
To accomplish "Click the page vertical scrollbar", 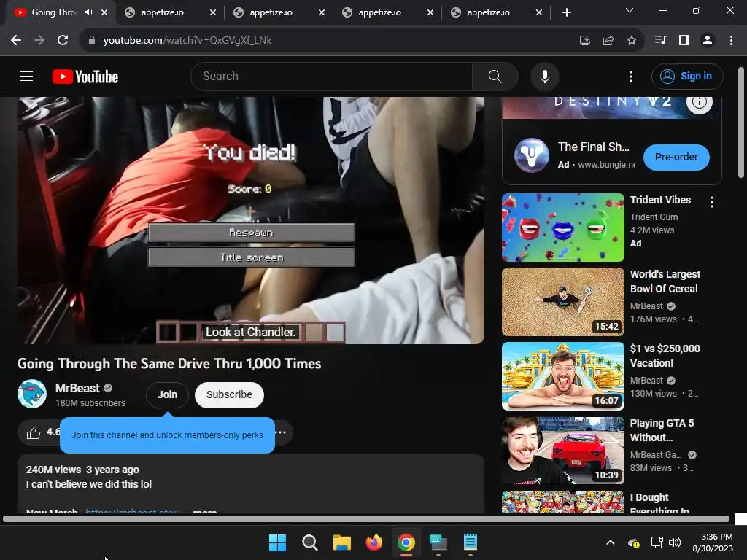I will pos(741,122).
